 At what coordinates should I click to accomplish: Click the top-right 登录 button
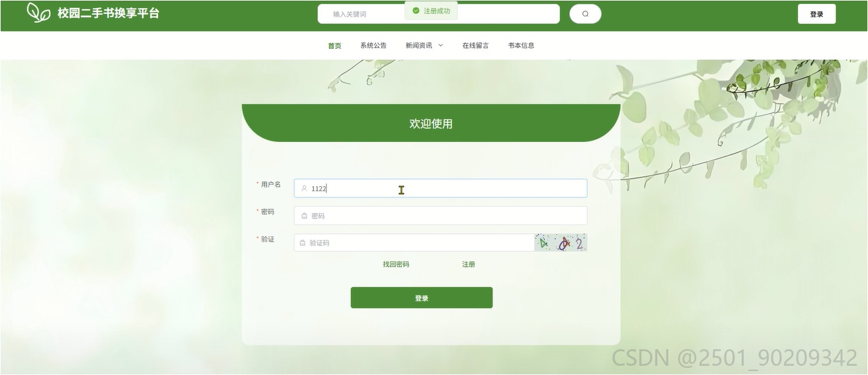tap(816, 14)
